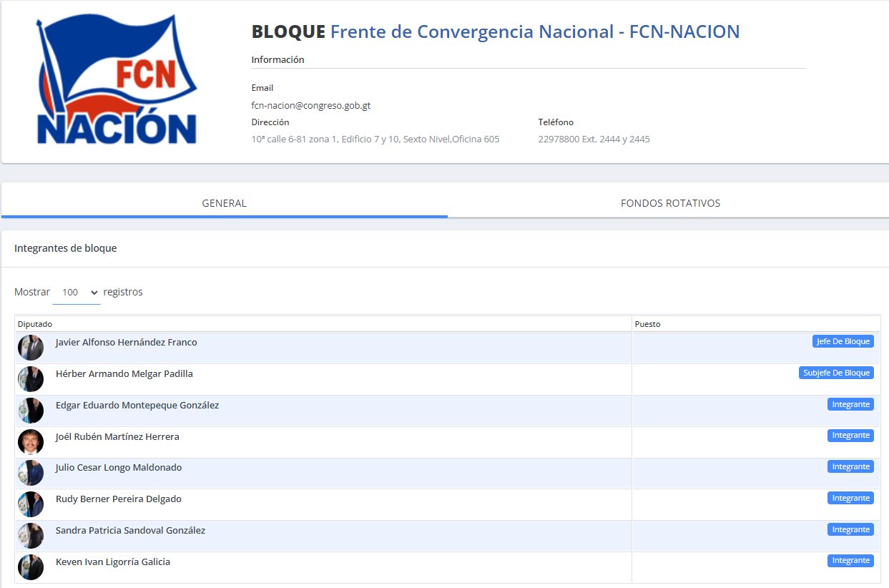Screen dimensions: 889x588
Task: Click the Frente de Convergencia Nacional title
Action: (x=535, y=31)
